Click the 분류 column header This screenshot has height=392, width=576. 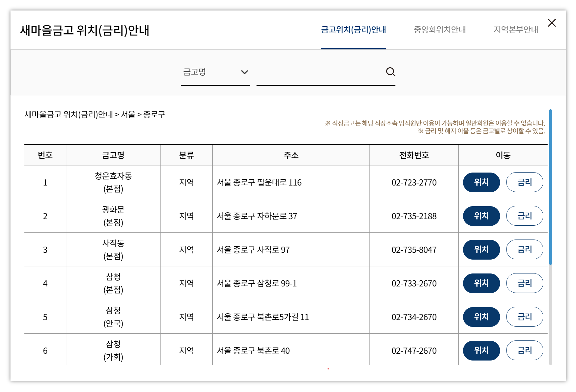(x=186, y=155)
